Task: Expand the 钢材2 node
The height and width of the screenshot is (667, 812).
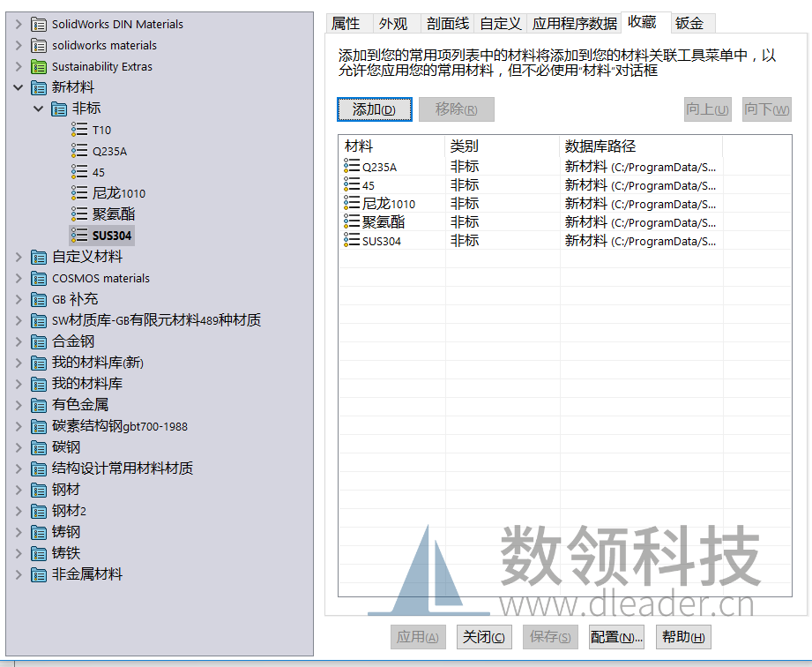Action: pos(19,511)
